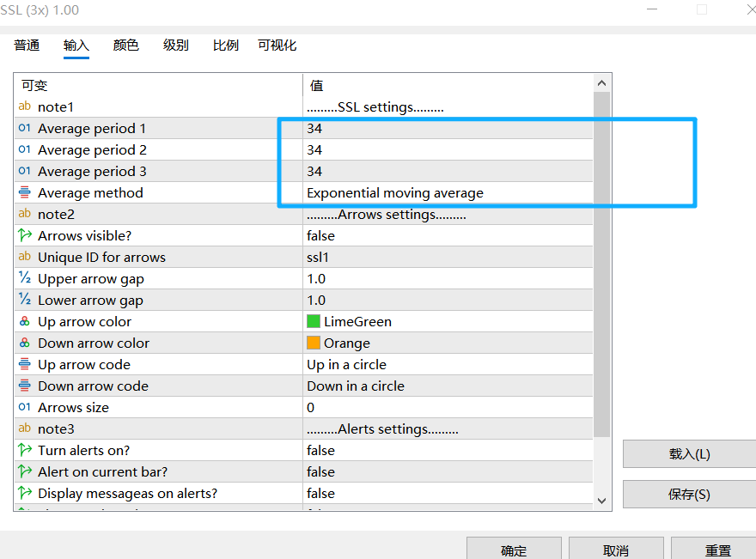
Task: Switch to the 比例 tab
Action: [226, 46]
